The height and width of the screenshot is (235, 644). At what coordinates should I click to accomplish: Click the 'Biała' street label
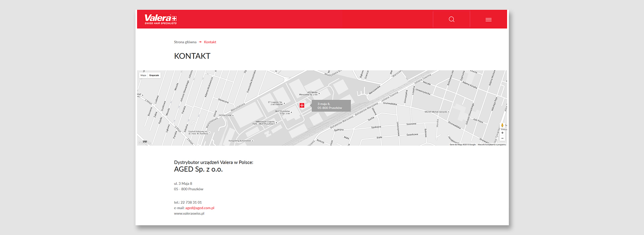coord(379,137)
